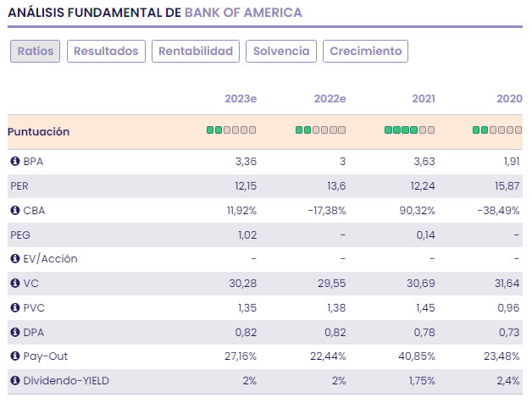This screenshot has height=403, width=532.
Task: Click the BANK OF AMERICA title link
Action: pos(243,14)
